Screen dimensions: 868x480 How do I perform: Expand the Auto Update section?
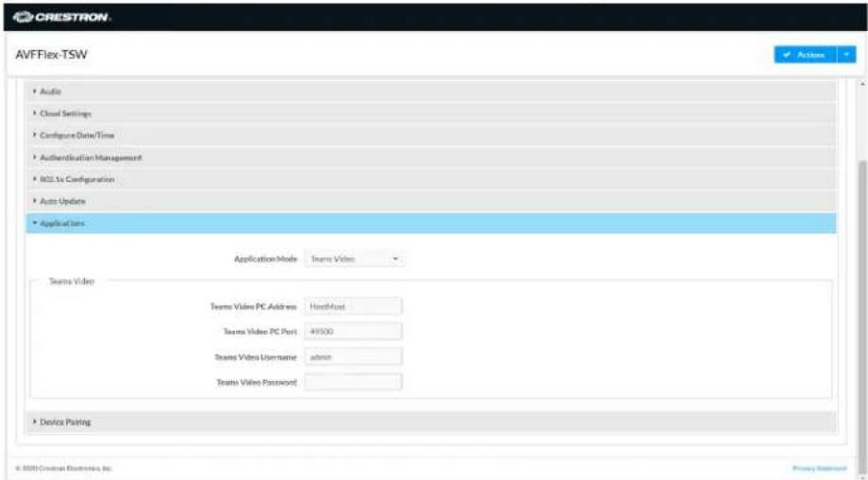point(431,201)
